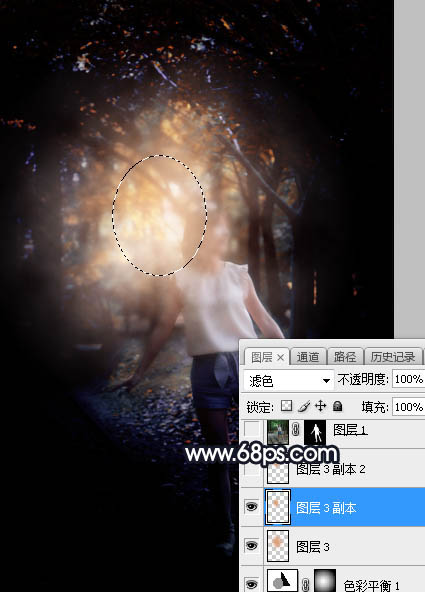Screen dimensions: 425x592
Task: Close the 图层 panel tab via x
Action: (280, 357)
